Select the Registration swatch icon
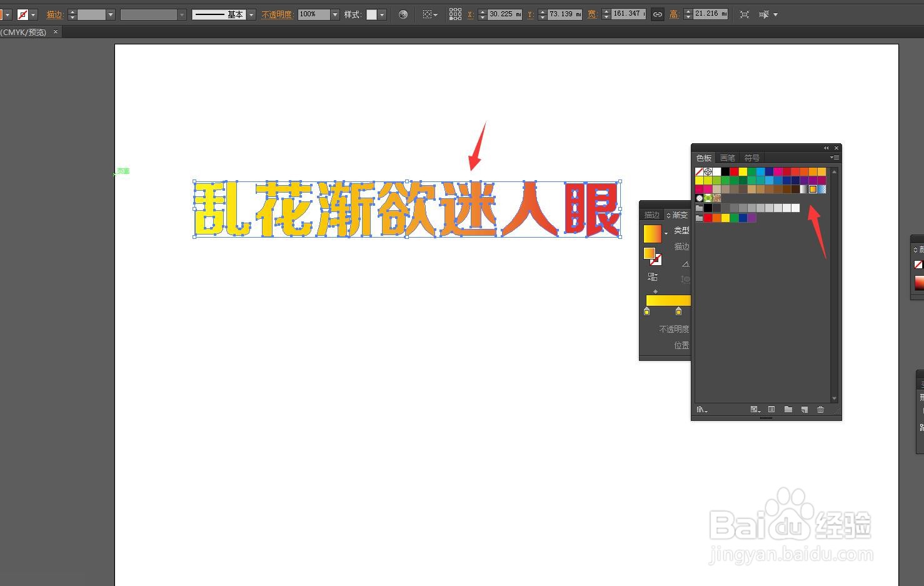The width and height of the screenshot is (924, 586). (708, 172)
